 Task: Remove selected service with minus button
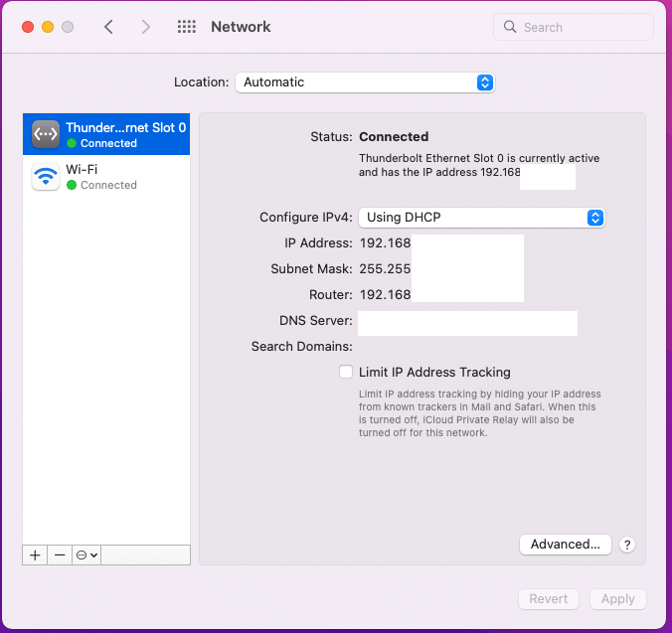[60, 555]
